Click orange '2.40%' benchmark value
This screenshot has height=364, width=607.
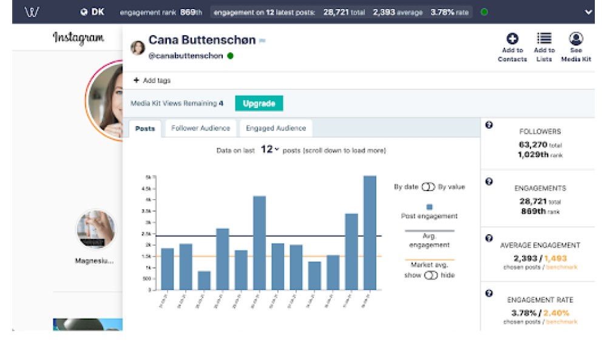click(556, 313)
